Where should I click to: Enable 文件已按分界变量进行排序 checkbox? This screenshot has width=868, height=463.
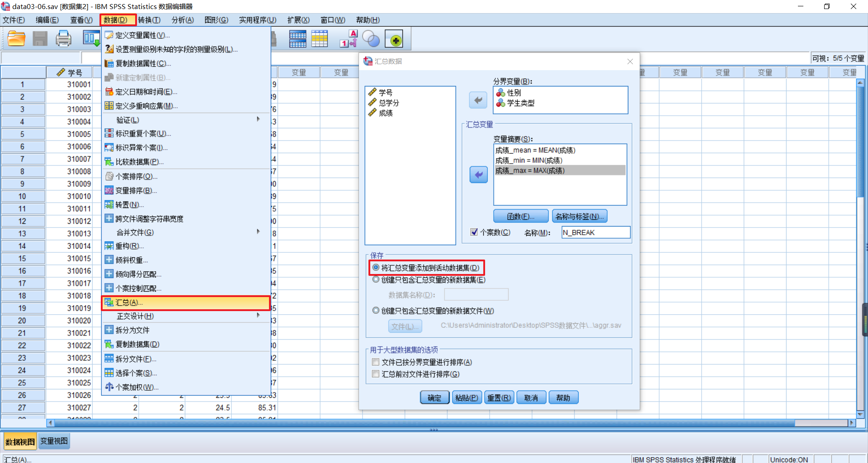(x=375, y=362)
